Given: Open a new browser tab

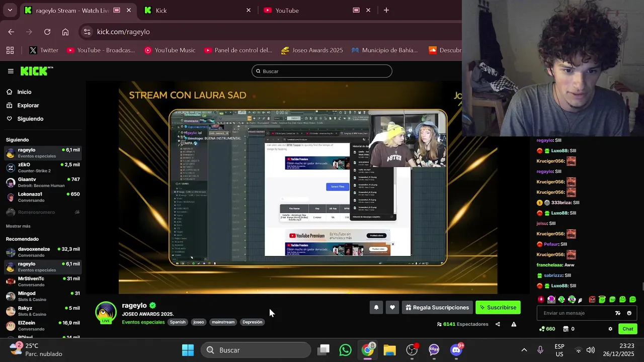Looking at the screenshot, I should tap(386, 10).
